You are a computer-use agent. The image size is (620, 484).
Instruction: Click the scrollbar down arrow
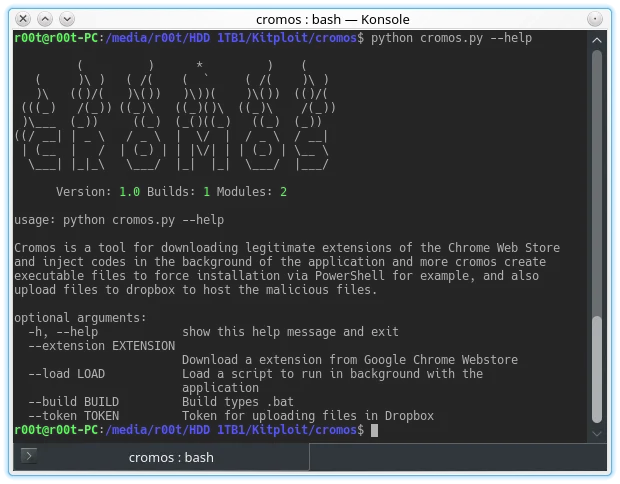point(597,433)
